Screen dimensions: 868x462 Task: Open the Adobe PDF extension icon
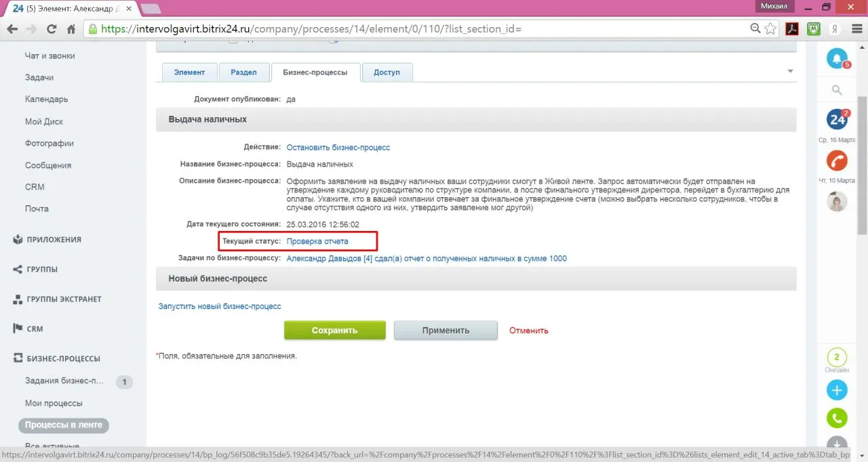pos(791,29)
